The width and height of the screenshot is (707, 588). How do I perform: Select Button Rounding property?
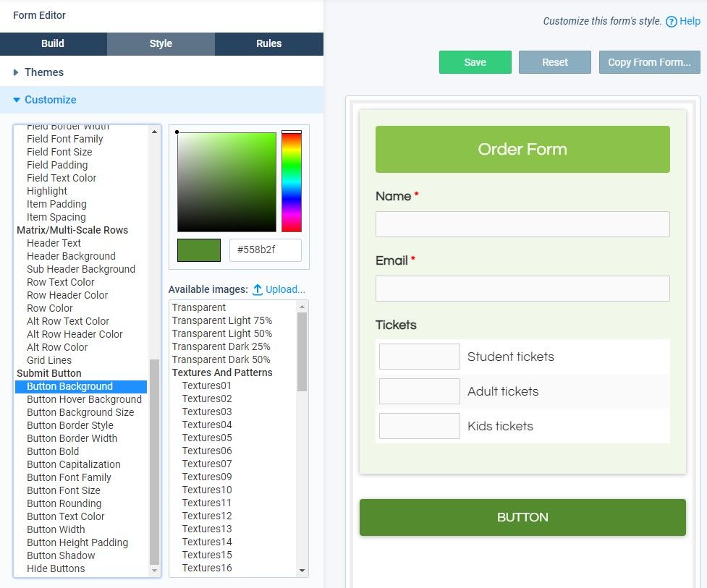point(64,504)
